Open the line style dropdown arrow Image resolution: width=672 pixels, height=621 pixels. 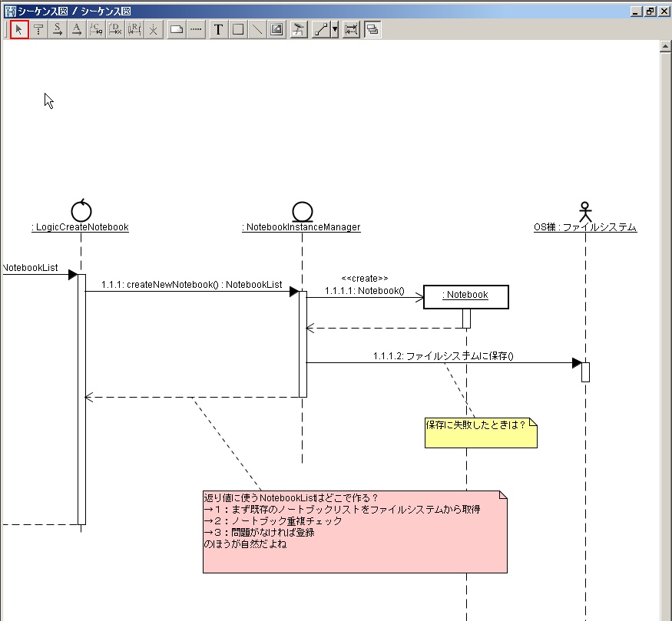(x=335, y=29)
